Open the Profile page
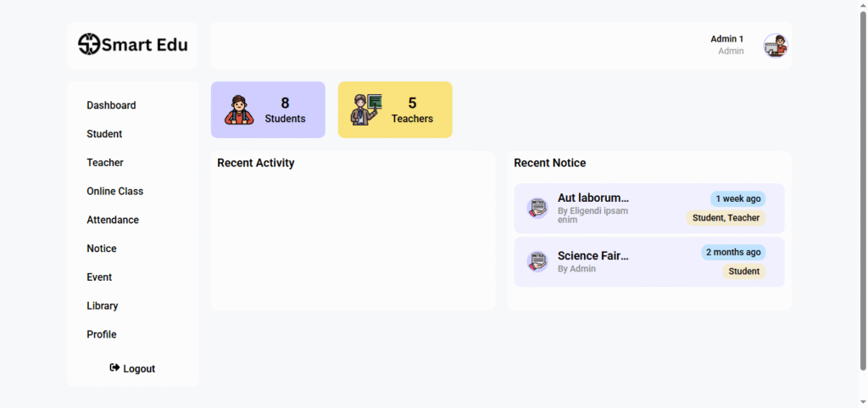Image resolution: width=868 pixels, height=408 pixels. pos(102,335)
